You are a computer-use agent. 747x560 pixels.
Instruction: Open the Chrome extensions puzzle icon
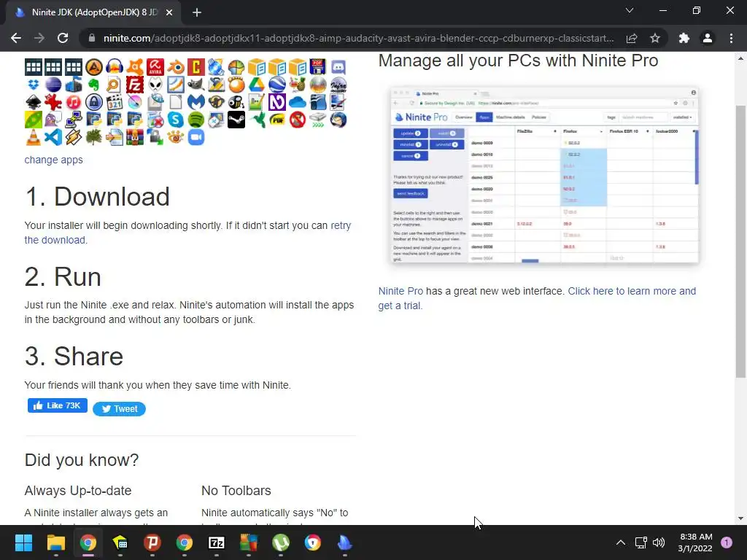[684, 38]
